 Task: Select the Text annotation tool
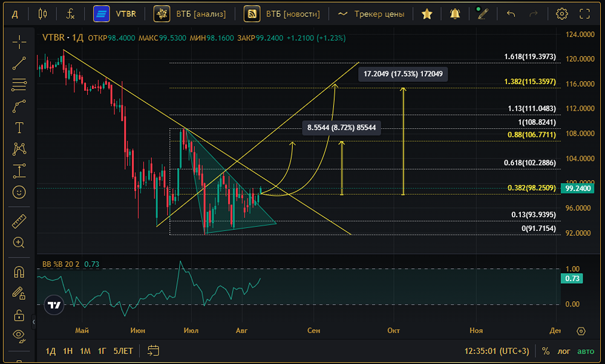tap(19, 128)
